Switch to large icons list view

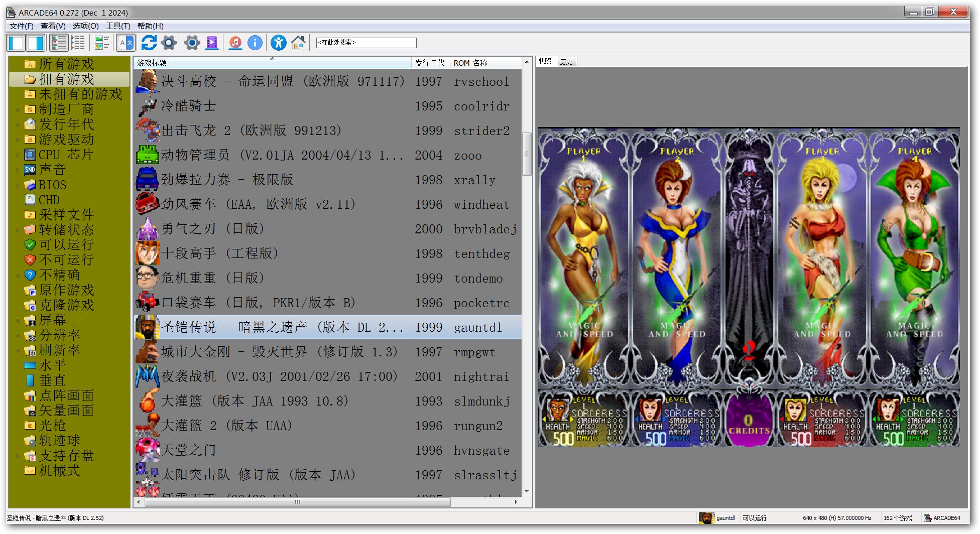pyautogui.click(x=59, y=43)
